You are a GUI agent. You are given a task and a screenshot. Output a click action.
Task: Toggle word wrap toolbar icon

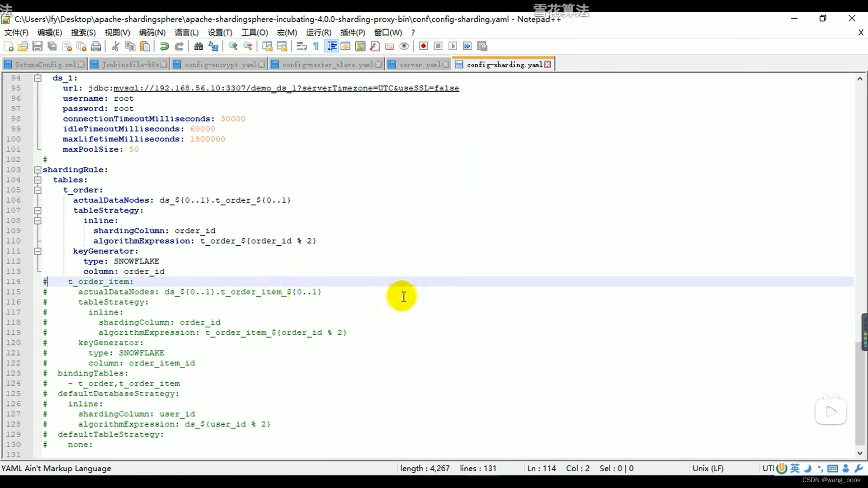[302, 46]
